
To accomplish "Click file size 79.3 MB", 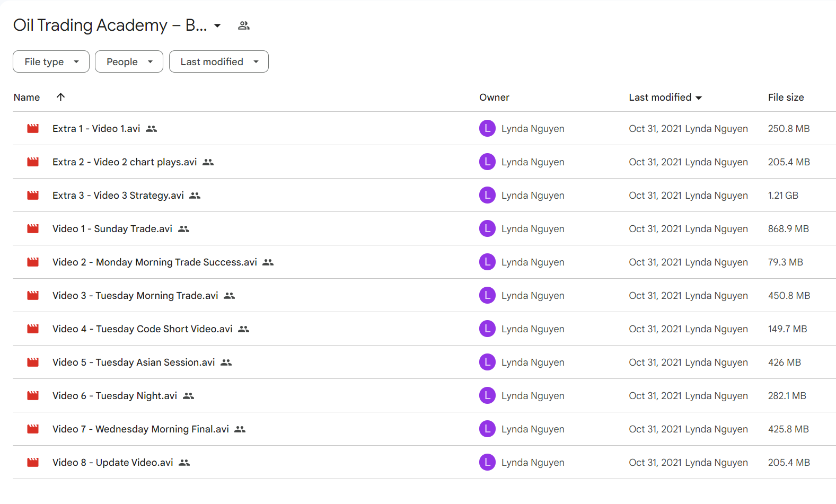I will coord(786,262).
